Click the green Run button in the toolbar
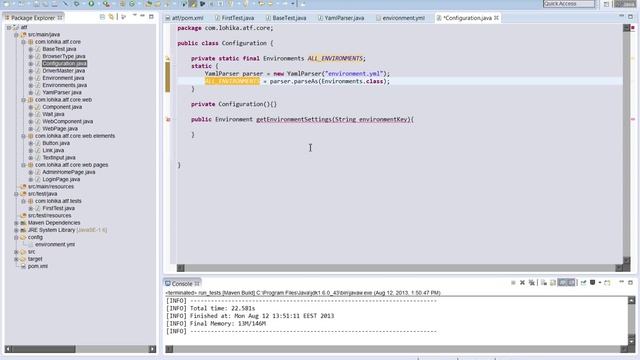The image size is (640, 360). coord(91,4)
